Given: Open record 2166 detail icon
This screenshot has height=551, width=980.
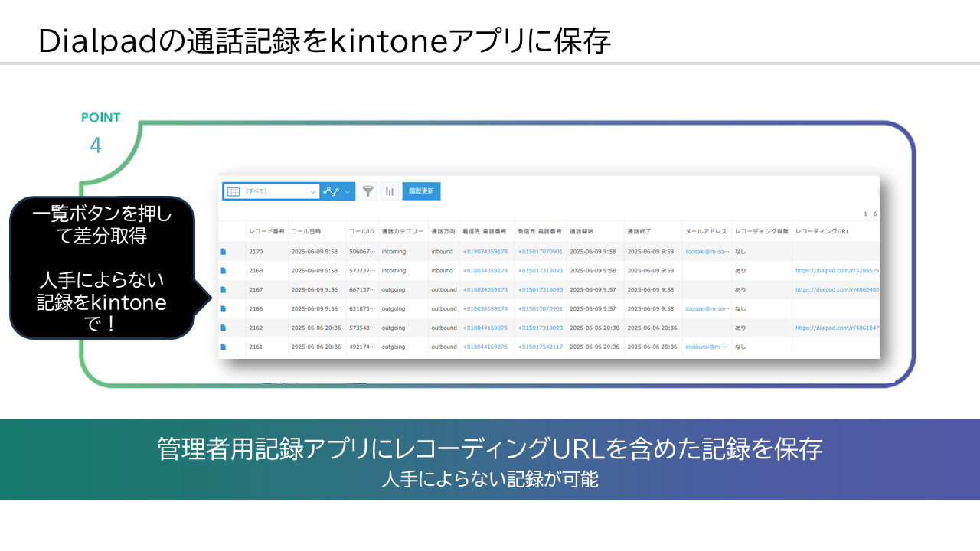Looking at the screenshot, I should pos(224,308).
